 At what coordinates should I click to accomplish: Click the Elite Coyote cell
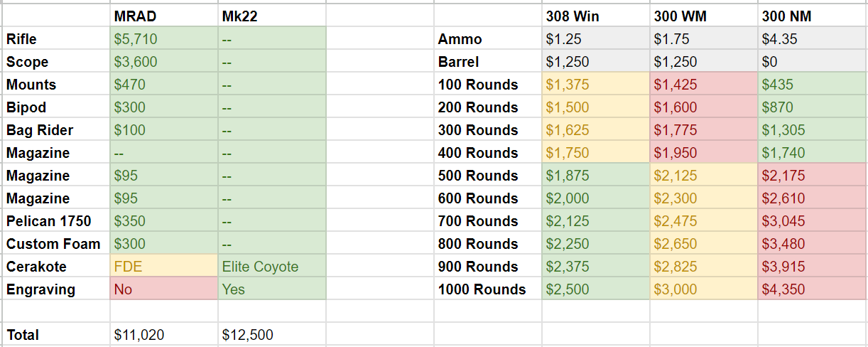click(272, 267)
